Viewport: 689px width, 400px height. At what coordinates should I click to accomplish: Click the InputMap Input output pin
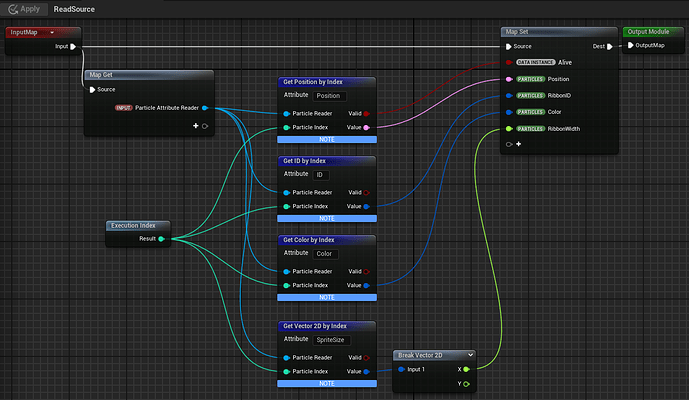tap(73, 47)
